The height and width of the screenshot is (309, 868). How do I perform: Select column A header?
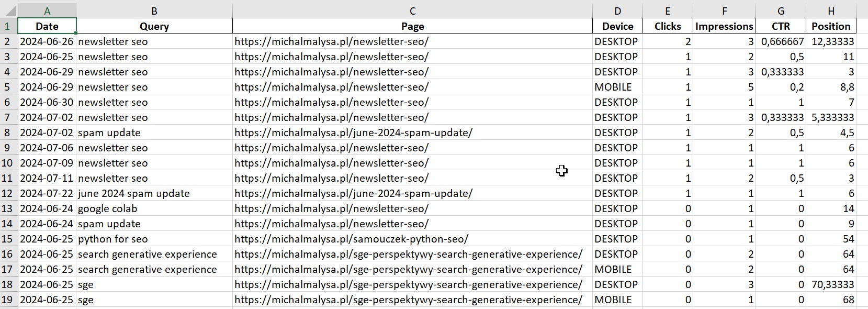(x=47, y=10)
